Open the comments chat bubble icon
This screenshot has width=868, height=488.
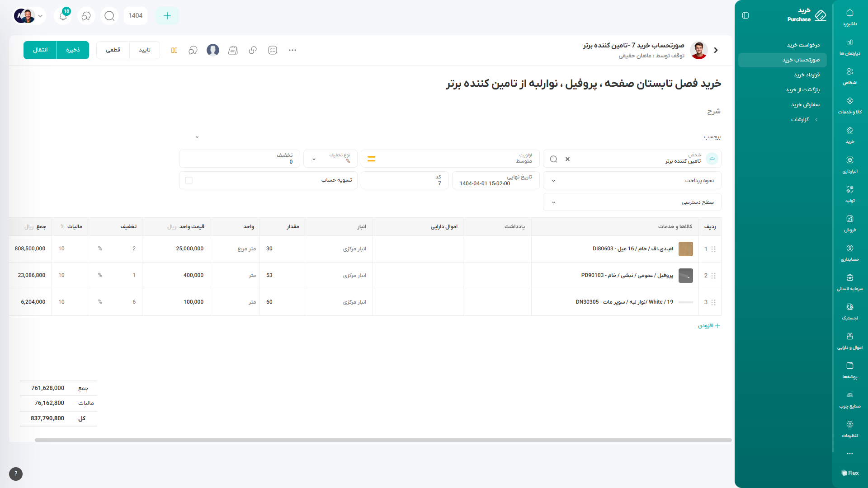coord(193,50)
